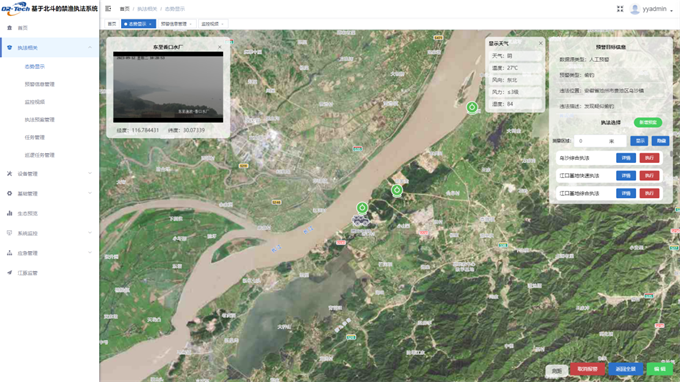Click the home icon in the sidebar

[10, 28]
